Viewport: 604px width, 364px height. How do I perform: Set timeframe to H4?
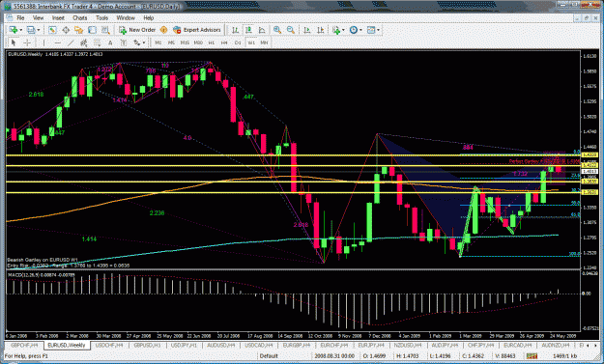[x=224, y=42]
